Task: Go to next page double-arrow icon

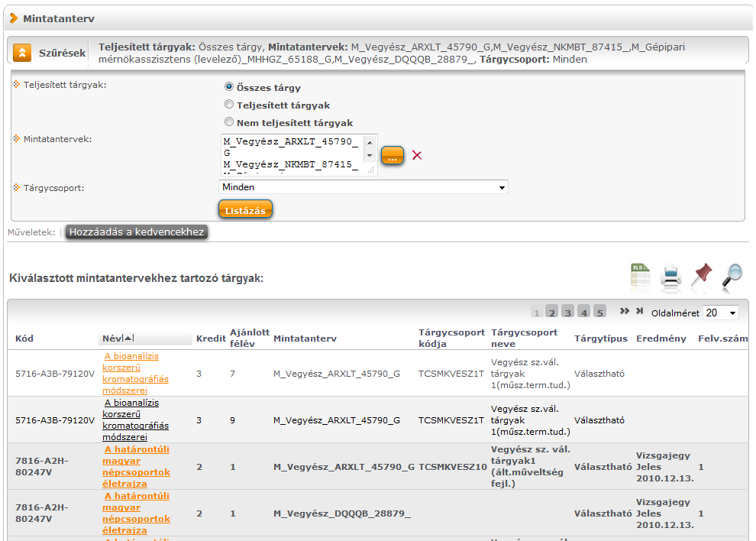Action: [x=625, y=311]
